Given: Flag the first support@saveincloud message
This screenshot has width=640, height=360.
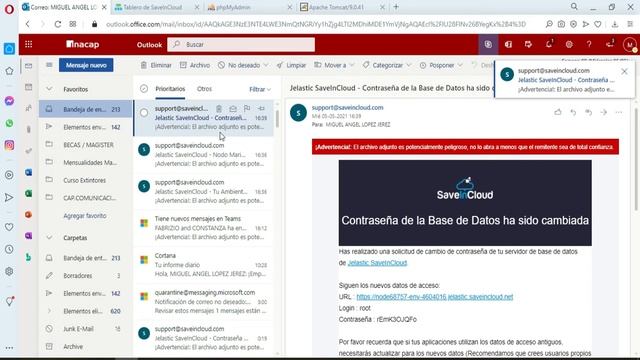Looking at the screenshot, I should click(x=247, y=109).
